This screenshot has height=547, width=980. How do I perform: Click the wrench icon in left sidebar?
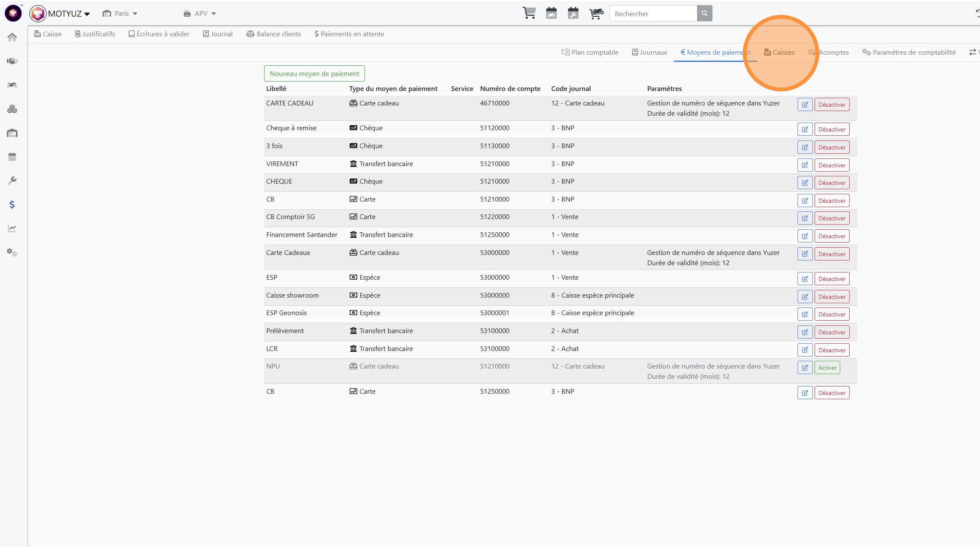point(12,181)
